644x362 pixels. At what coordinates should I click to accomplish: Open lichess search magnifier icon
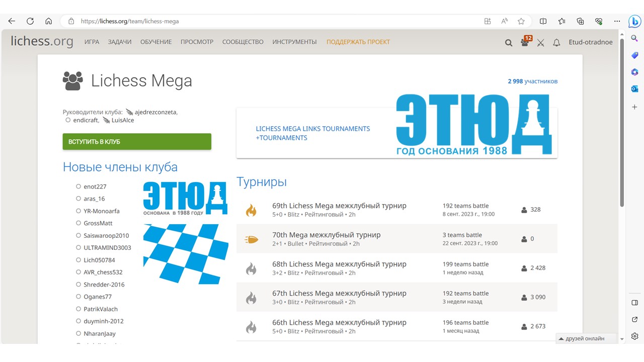(509, 43)
